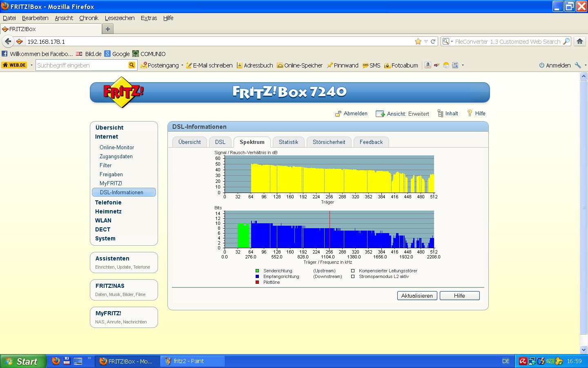588x368 pixels.
Task: Open the Bearbeiten menu
Action: click(35, 18)
